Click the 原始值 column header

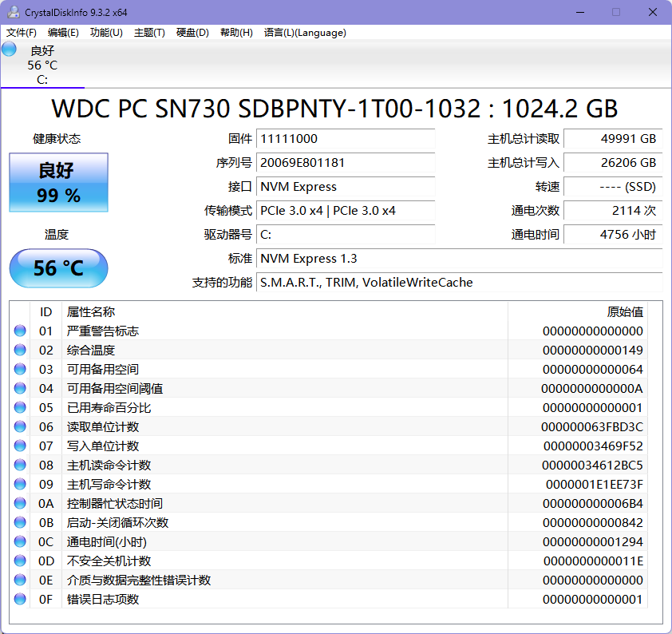pos(624,312)
